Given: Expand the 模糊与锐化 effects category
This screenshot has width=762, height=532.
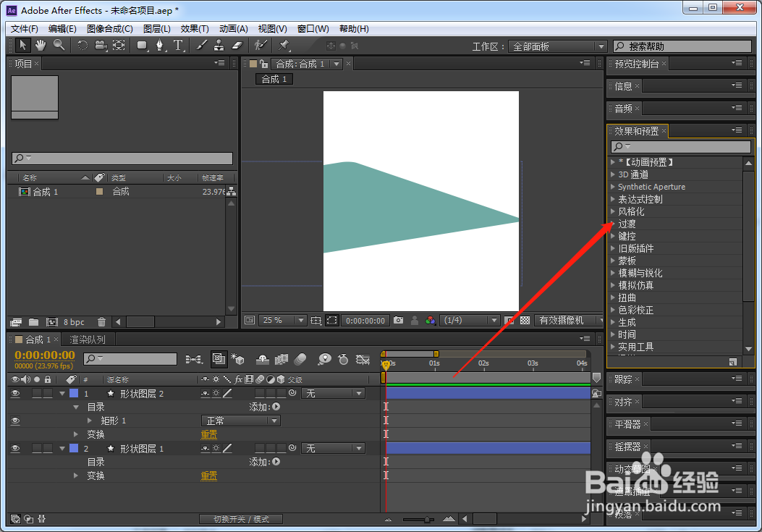Looking at the screenshot, I should click(x=613, y=273).
